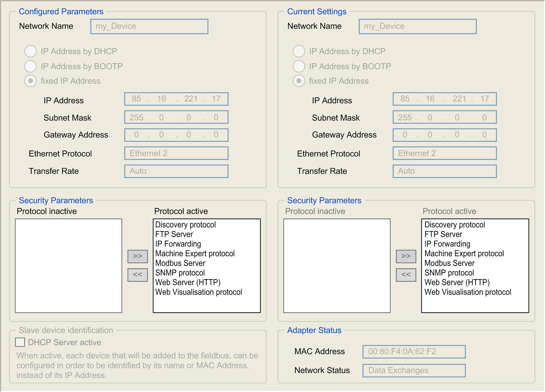Click the configured Gateway Address field
This screenshot has height=392, width=545.
tap(176, 135)
